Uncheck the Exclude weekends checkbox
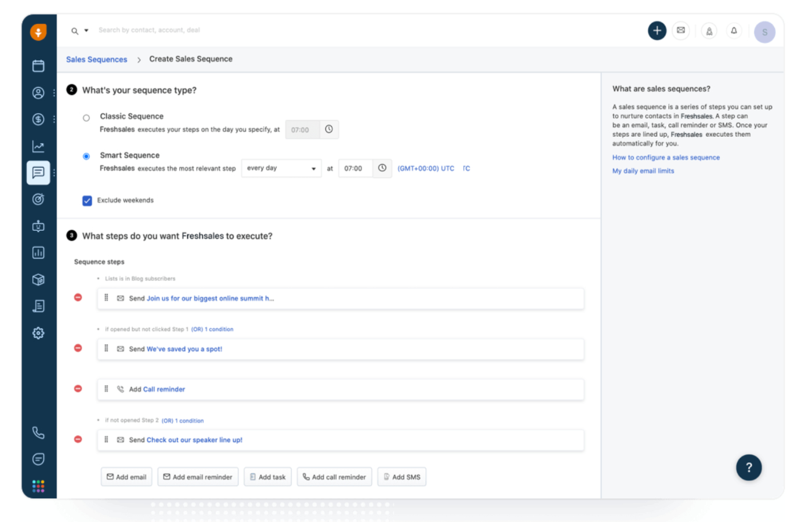 pyautogui.click(x=87, y=201)
